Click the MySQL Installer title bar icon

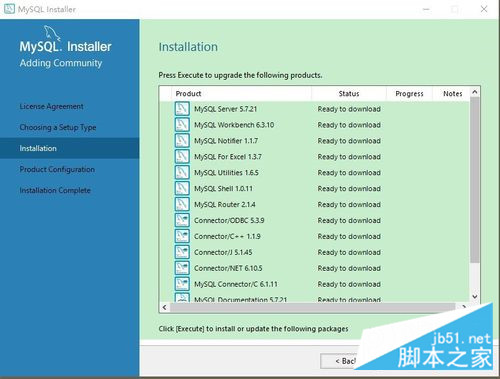tap(9, 9)
